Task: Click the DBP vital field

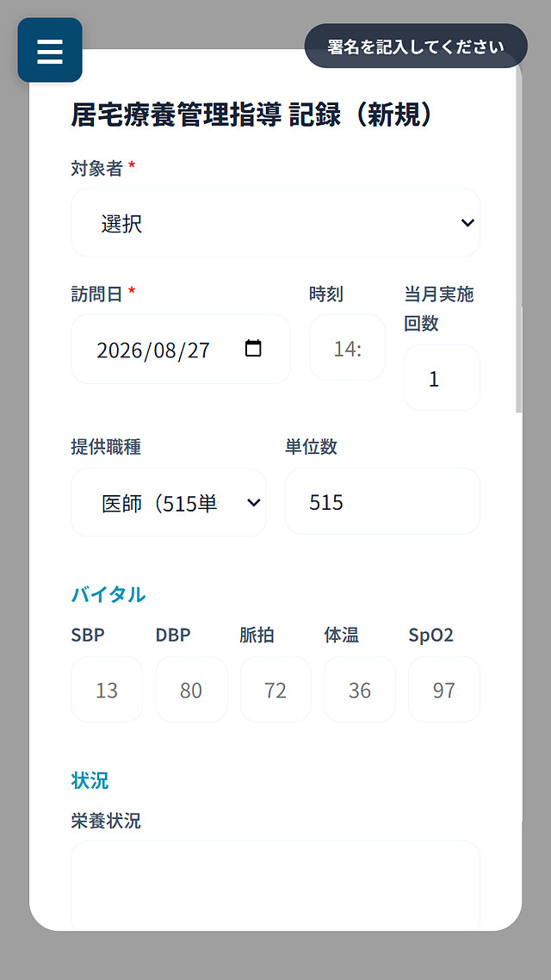Action: (x=191, y=690)
